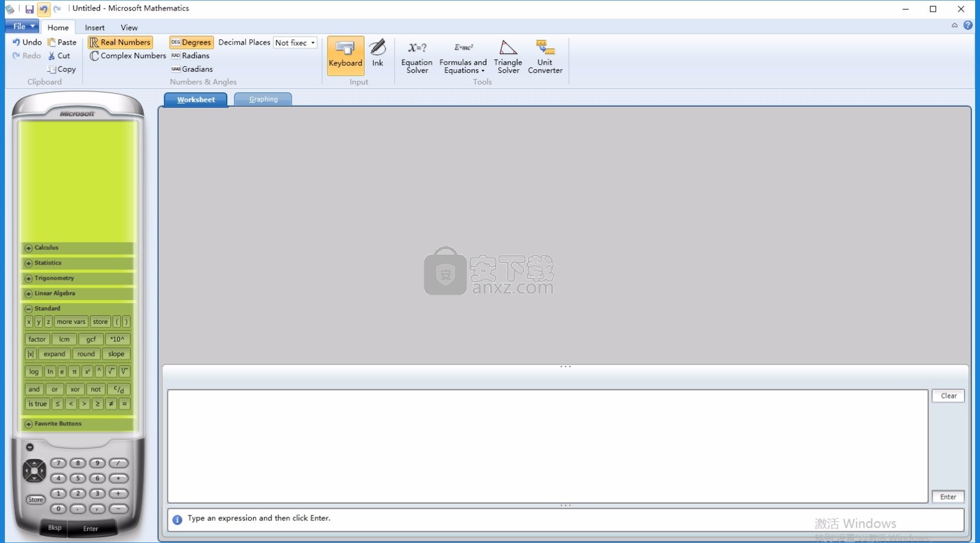Open the File menu dropdown
980x543 pixels.
[x=22, y=26]
